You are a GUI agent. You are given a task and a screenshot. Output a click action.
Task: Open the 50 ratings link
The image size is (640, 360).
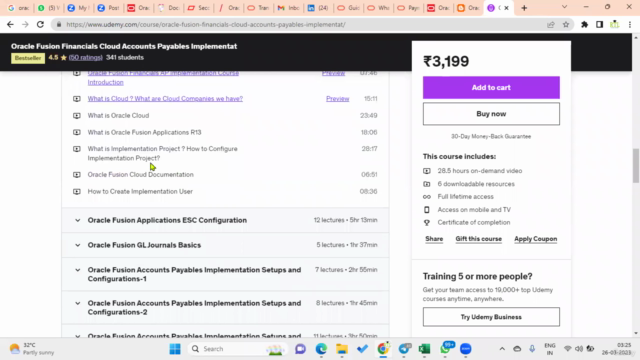(x=85, y=58)
